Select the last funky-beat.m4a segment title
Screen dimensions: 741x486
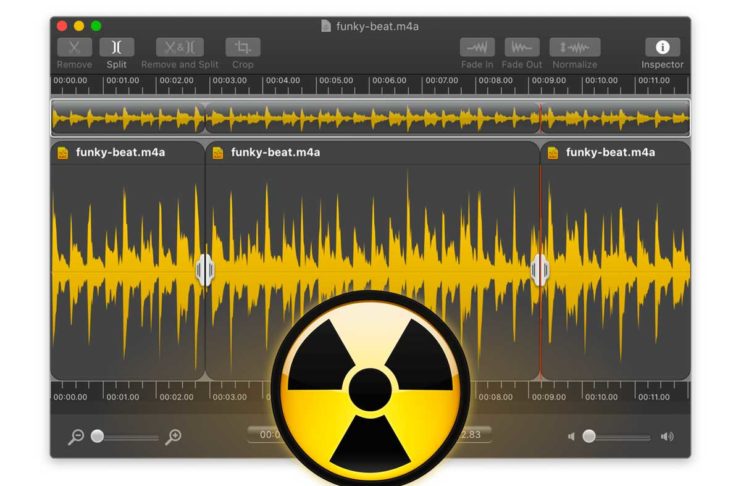click(611, 152)
